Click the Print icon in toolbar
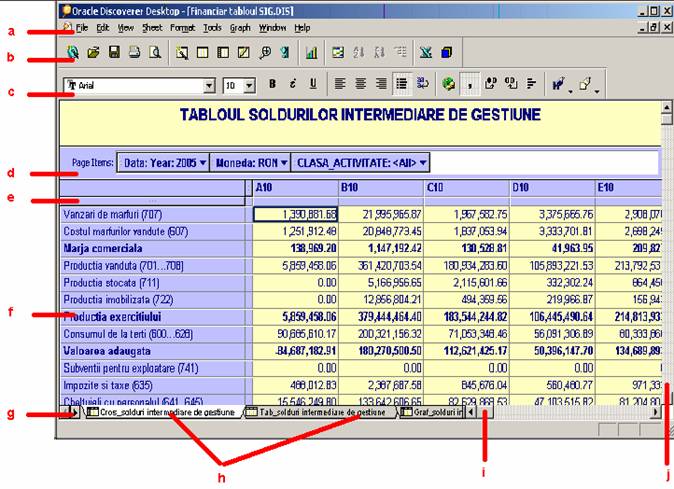 133,53
